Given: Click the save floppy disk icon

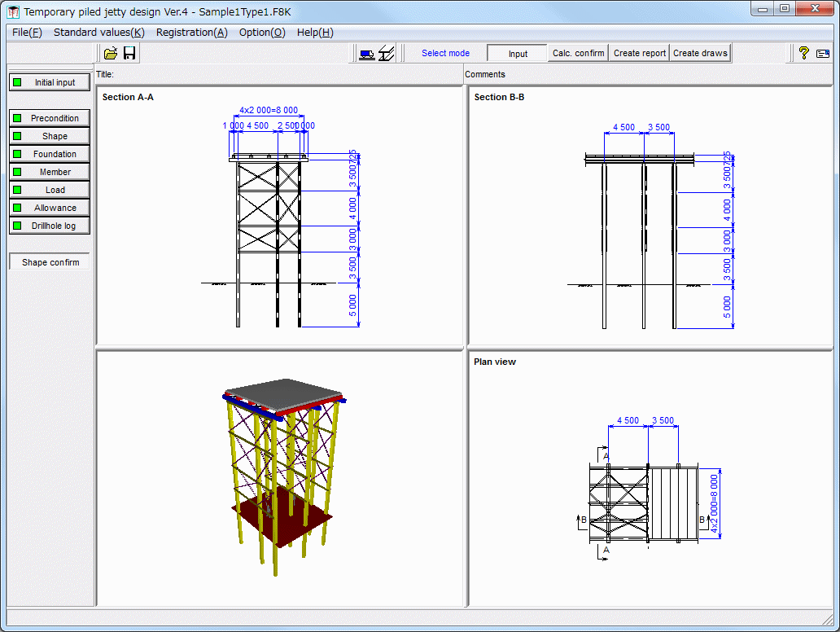Looking at the screenshot, I should coord(129,53).
